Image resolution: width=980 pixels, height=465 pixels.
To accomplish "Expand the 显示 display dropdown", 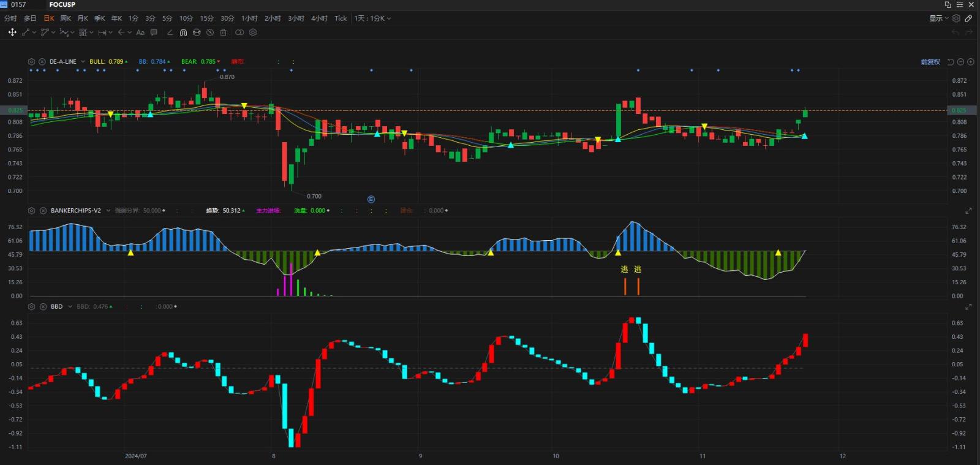I will click(x=939, y=18).
